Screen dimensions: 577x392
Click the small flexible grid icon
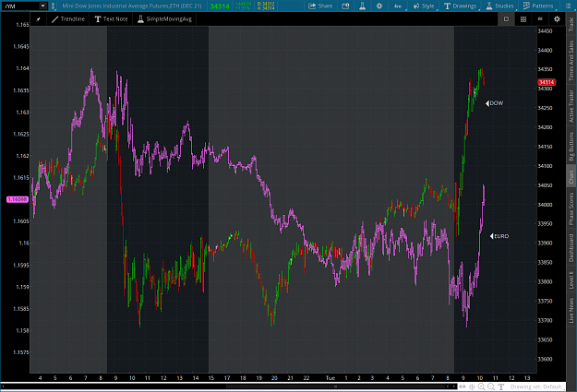coord(540,18)
